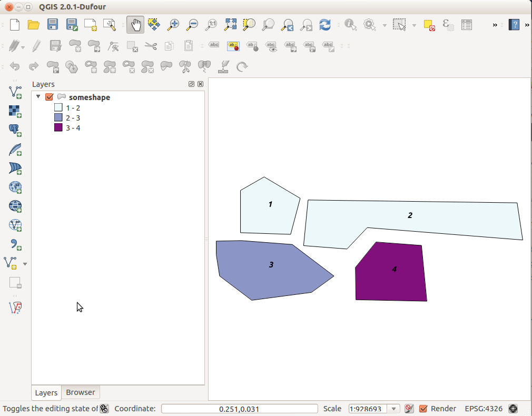Click the Zoom In magnifier tool
Viewport: 532px width, 416px height.
(x=173, y=25)
